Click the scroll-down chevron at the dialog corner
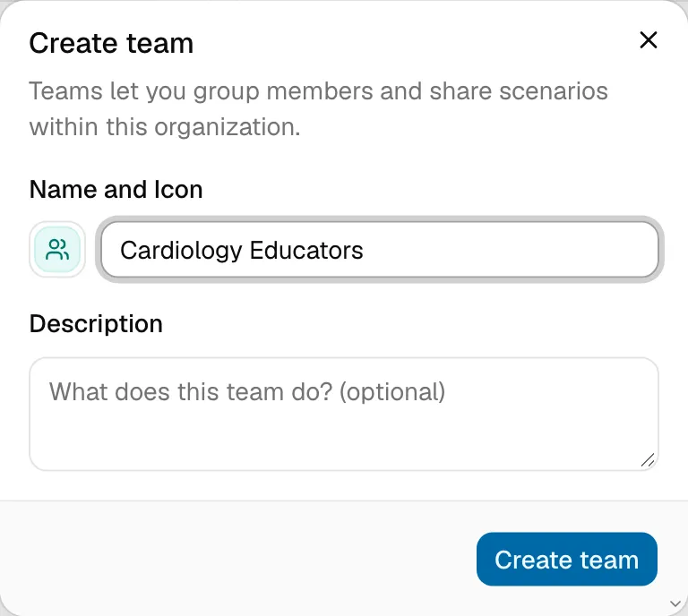The height and width of the screenshot is (616, 688). point(675,603)
